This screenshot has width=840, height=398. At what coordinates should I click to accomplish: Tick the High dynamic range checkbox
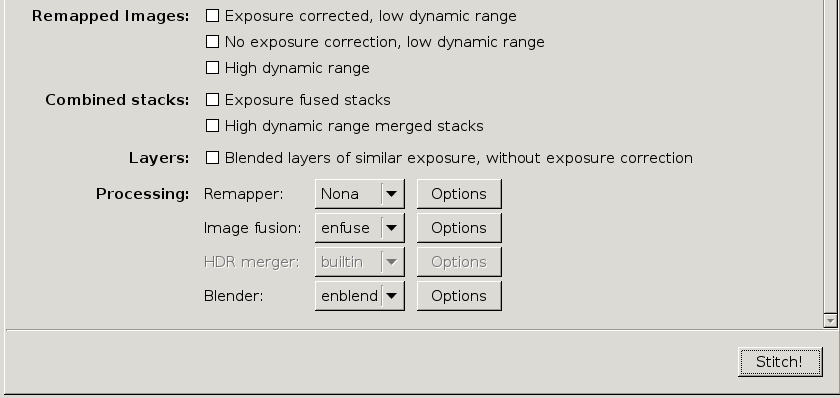(x=213, y=67)
